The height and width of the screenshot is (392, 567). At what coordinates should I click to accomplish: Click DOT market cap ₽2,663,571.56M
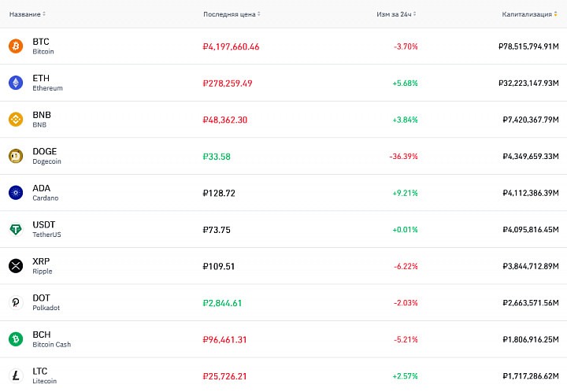click(x=531, y=303)
